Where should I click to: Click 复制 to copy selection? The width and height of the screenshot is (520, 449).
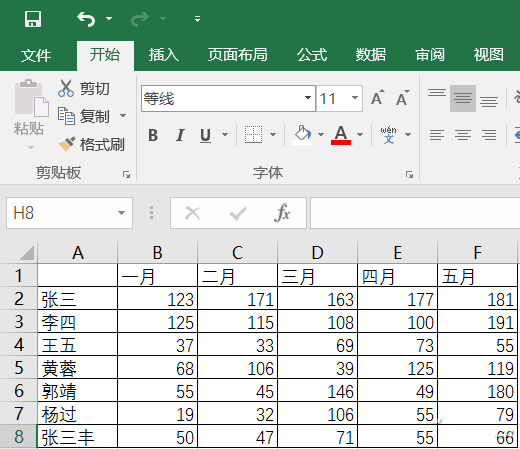pyautogui.click(x=84, y=116)
